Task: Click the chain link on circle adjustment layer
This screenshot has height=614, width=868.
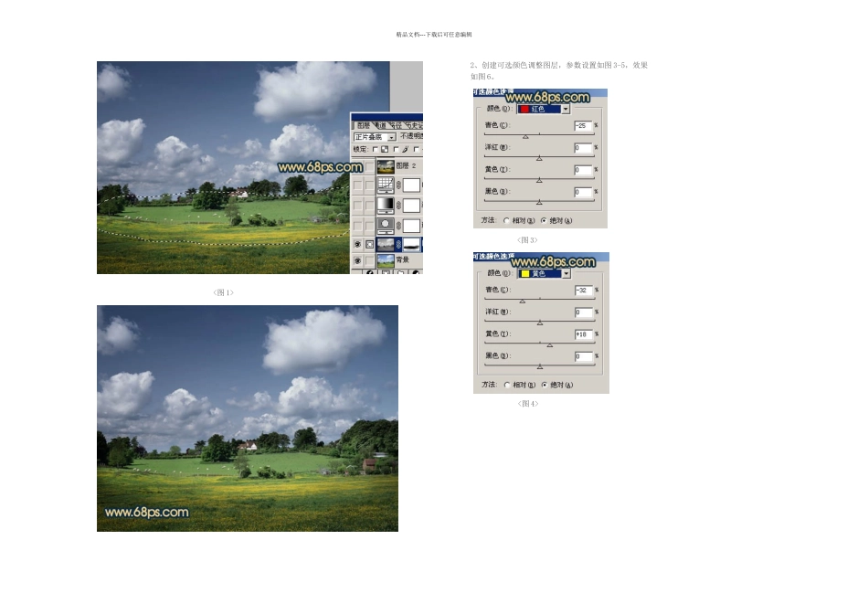Action: (x=398, y=226)
